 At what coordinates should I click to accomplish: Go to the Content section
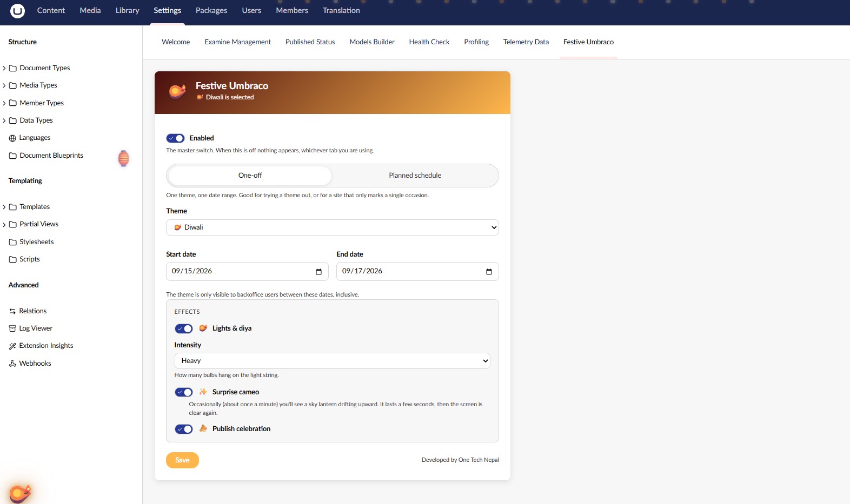point(51,10)
